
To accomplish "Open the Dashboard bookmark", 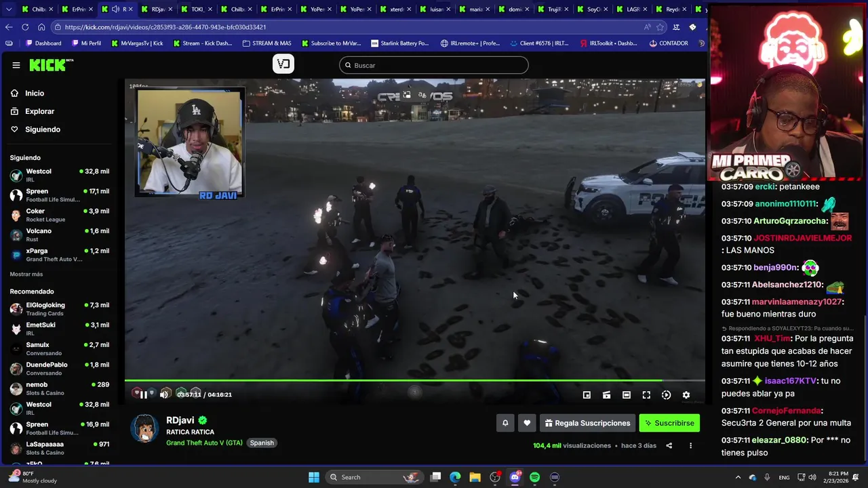I will pos(43,43).
